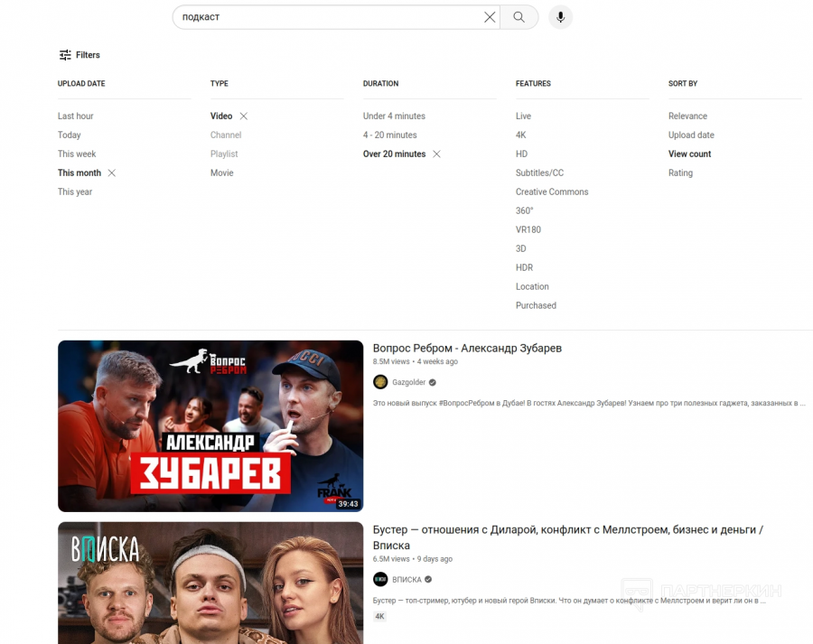Activate voice search microphone icon
Image resolution: width=813 pixels, height=644 pixels.
pyautogui.click(x=560, y=17)
